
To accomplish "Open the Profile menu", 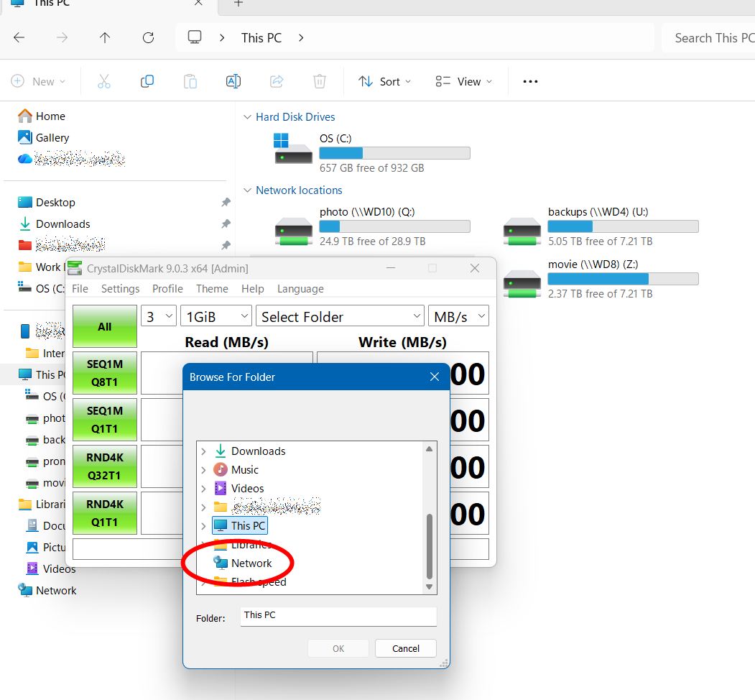I will [167, 289].
